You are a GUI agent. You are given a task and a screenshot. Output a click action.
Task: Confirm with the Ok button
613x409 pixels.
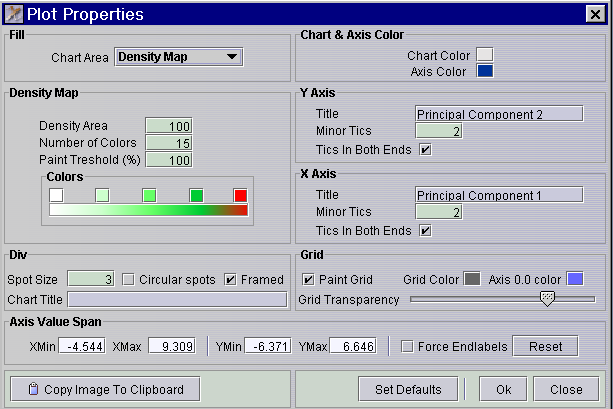coord(503,389)
